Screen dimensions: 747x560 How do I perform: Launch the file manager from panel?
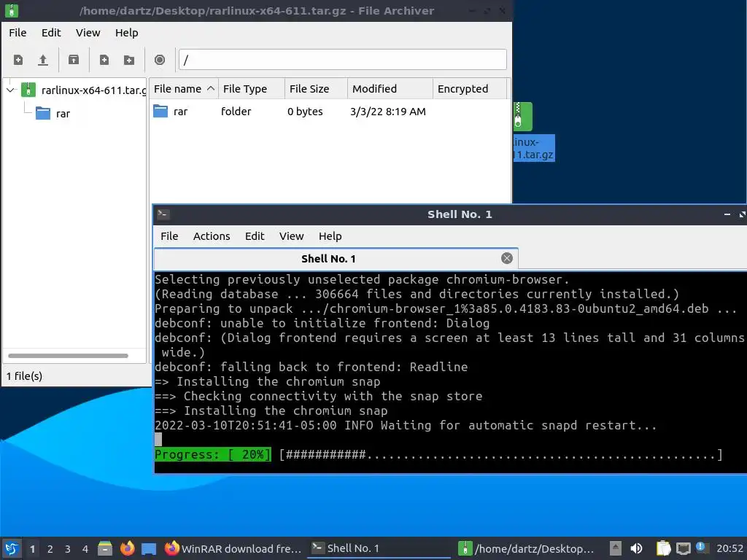pos(105,548)
